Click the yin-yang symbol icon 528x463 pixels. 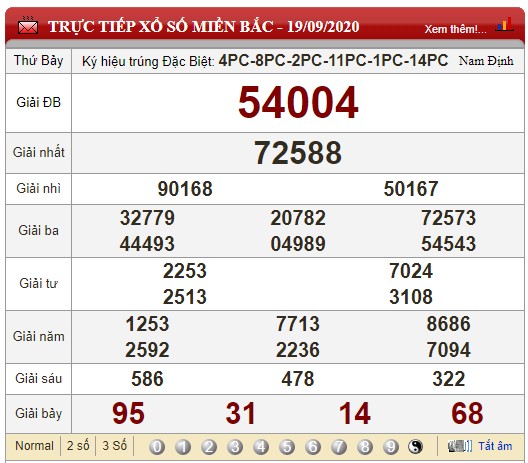tap(415, 447)
